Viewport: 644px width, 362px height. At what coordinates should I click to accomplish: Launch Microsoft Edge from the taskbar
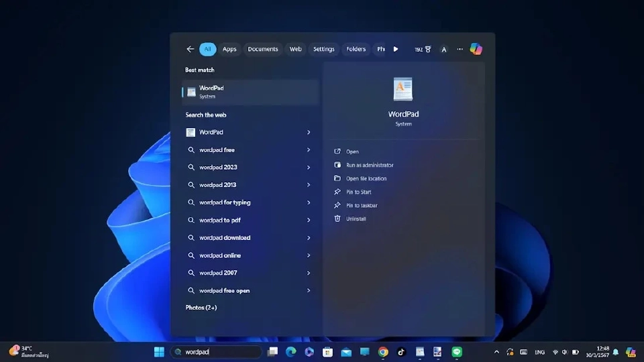click(x=290, y=352)
